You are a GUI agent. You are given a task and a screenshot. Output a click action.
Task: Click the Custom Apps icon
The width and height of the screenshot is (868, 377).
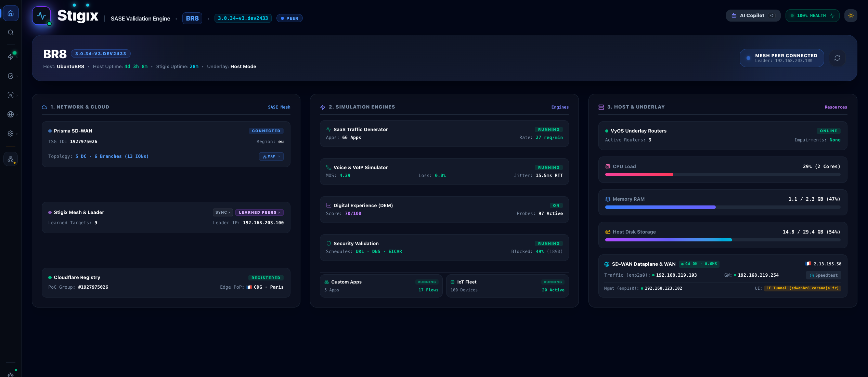pos(326,282)
